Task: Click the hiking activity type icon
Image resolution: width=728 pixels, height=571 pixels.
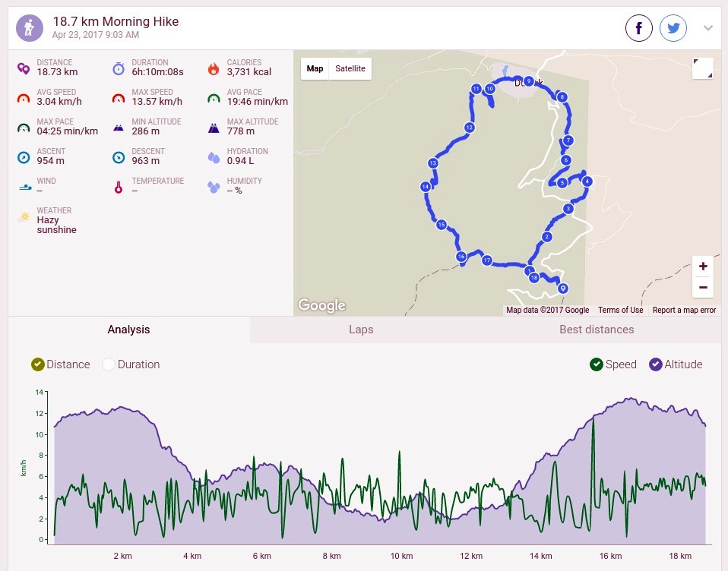Action: [x=29, y=28]
